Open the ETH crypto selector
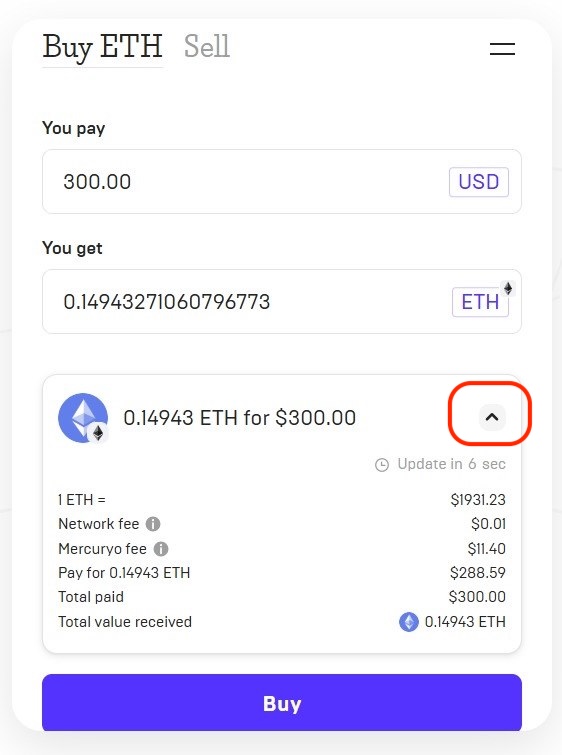The height and width of the screenshot is (755, 562). tap(480, 302)
